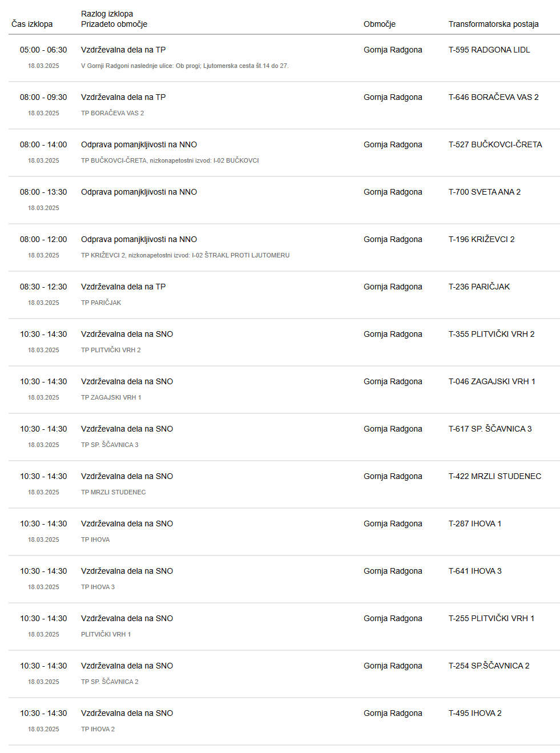Click the T-287 IHOVA 1 entry
560x753 pixels.
[x=475, y=524]
